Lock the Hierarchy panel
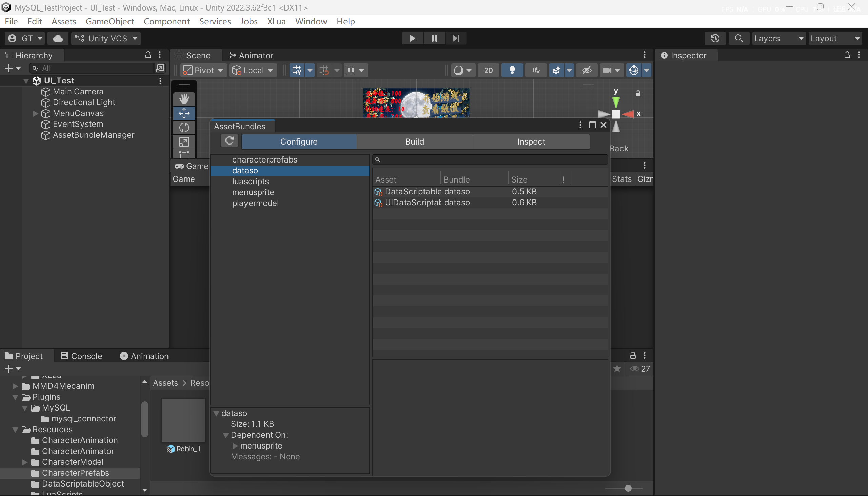Image resolution: width=868 pixels, height=496 pixels. coord(148,55)
